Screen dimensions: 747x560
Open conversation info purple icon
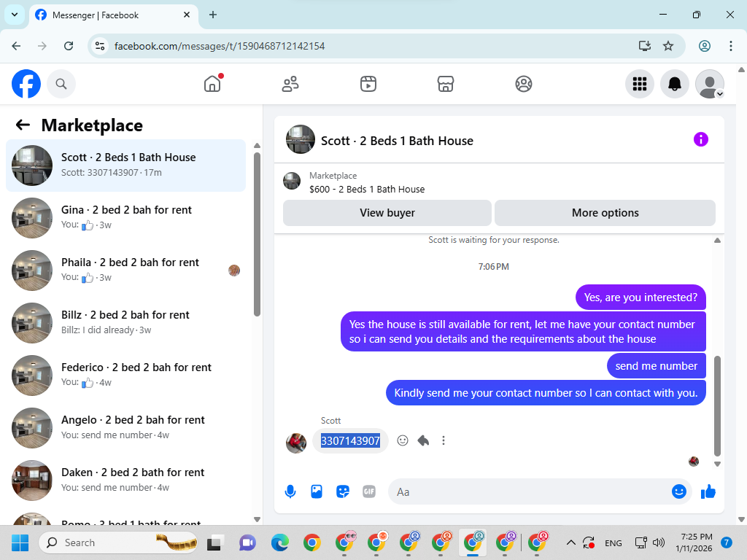coord(701,139)
